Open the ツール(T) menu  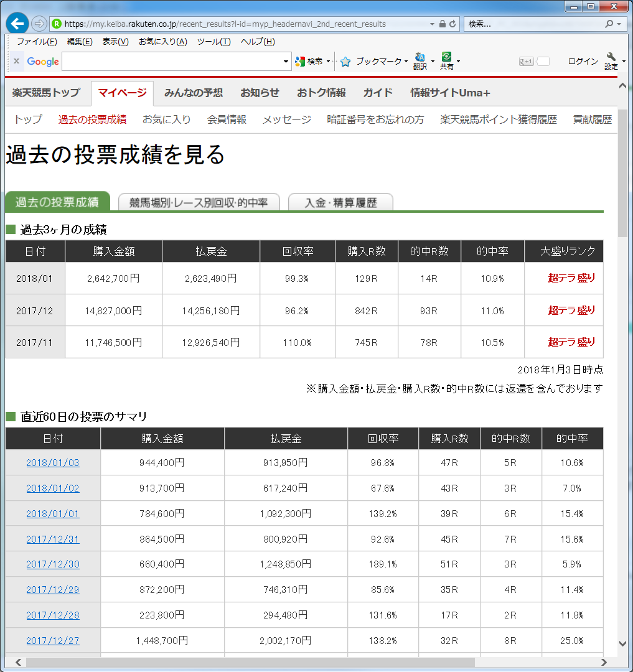coord(214,42)
